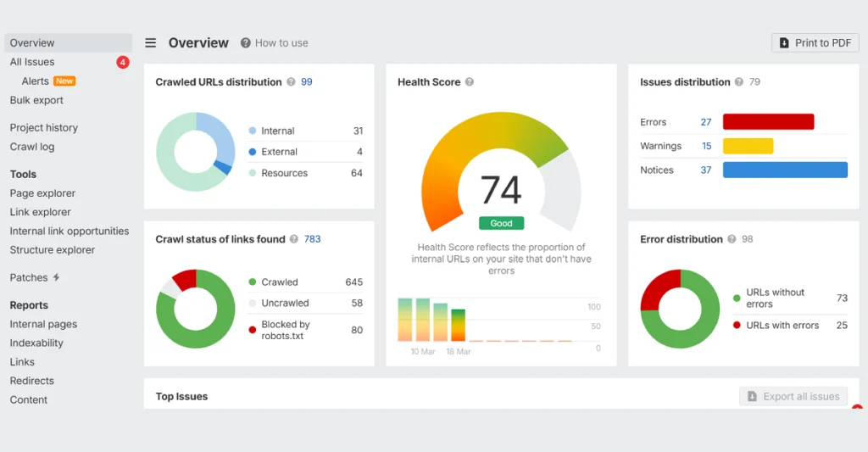
Task: Click the Crawled URLs distribution donut chart
Action: (x=196, y=152)
